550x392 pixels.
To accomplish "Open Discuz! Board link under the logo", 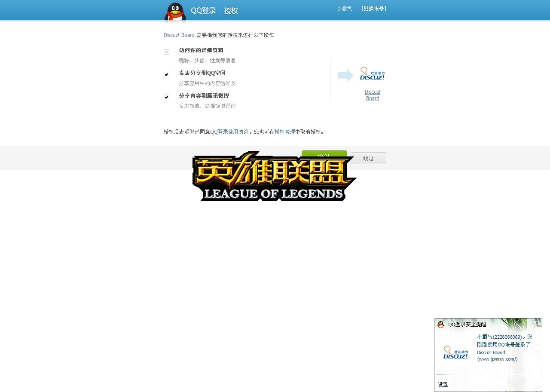I will [373, 95].
